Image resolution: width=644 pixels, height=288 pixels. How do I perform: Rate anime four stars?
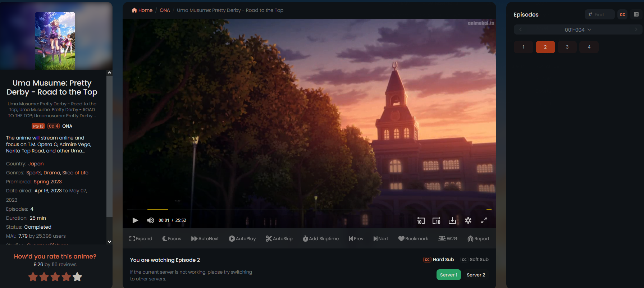coord(67,277)
